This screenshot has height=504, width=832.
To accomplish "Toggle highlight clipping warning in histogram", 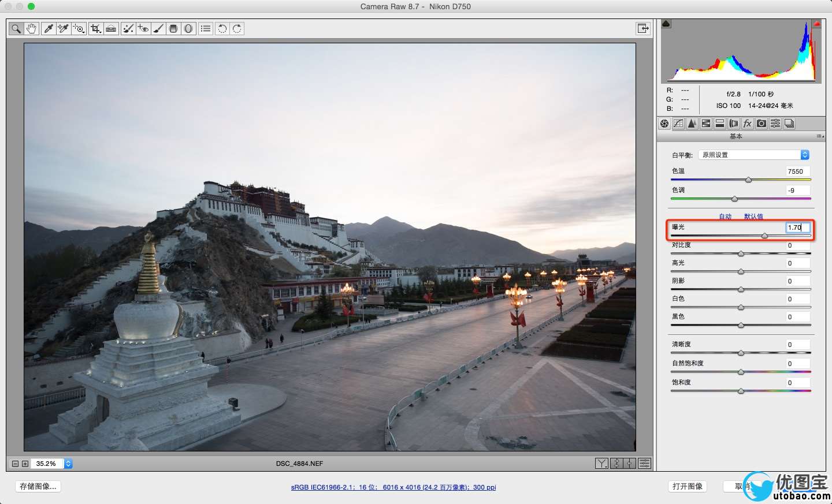I will click(x=817, y=24).
